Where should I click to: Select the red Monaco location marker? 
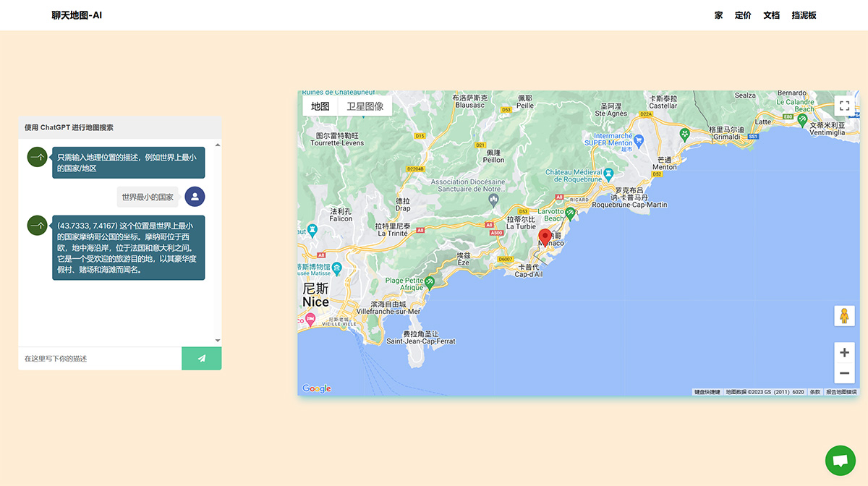coord(545,236)
